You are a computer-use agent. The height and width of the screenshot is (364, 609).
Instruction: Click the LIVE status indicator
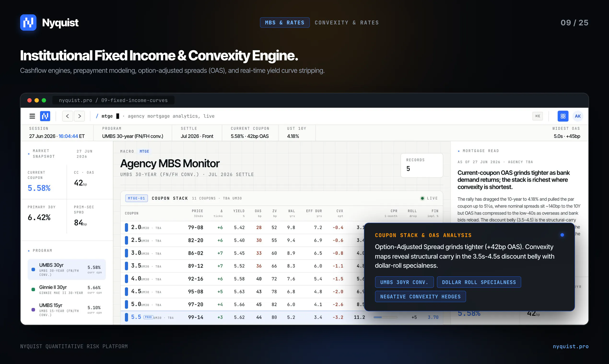pyautogui.click(x=429, y=198)
